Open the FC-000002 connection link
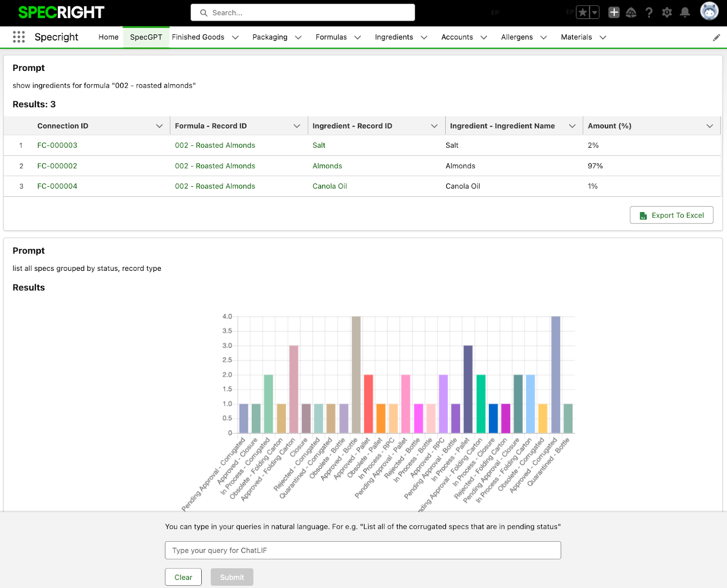The width and height of the screenshot is (727, 588). click(57, 166)
